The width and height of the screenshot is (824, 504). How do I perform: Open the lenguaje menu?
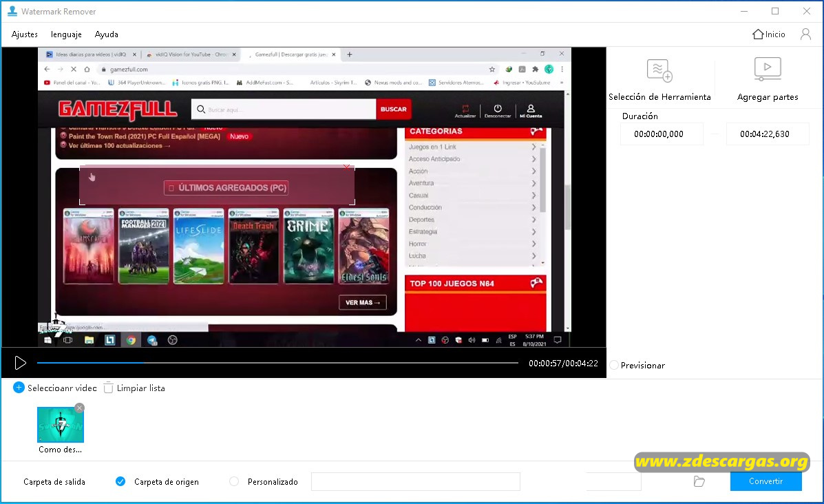pos(66,34)
